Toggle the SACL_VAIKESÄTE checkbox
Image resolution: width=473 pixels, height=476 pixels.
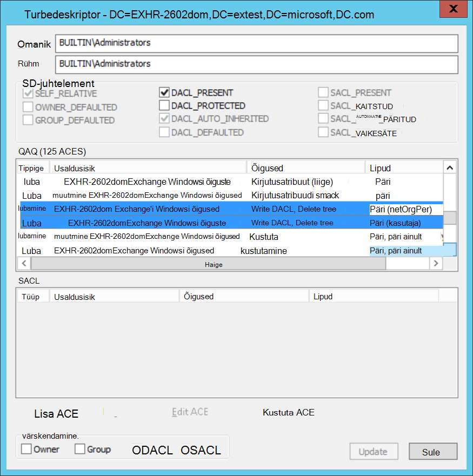[x=323, y=132]
